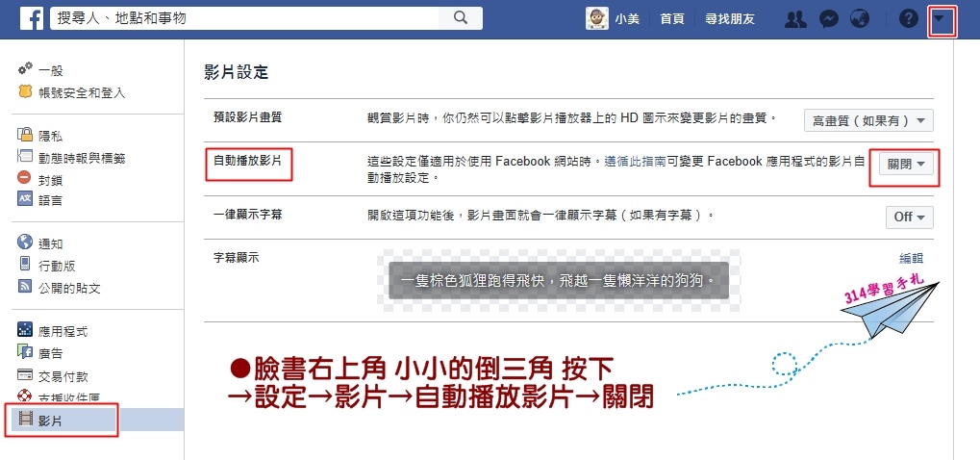This screenshot has width=980, height=460.
Task: Click the 搜尋人、地點和事物 search field
Action: [x=245, y=18]
